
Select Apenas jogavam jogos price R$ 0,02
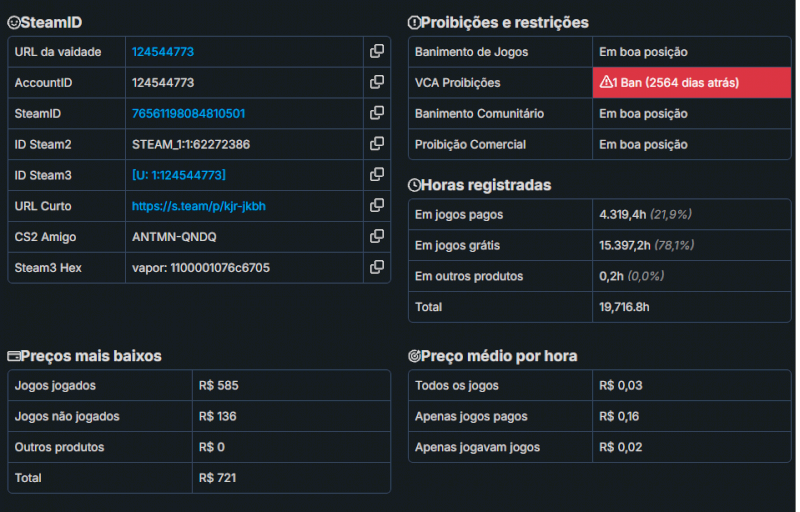coord(620,447)
